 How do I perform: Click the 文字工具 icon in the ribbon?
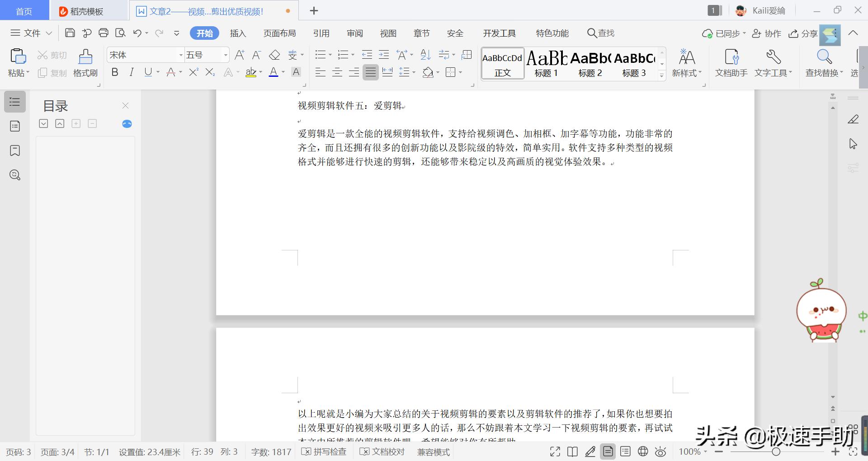tap(774, 63)
